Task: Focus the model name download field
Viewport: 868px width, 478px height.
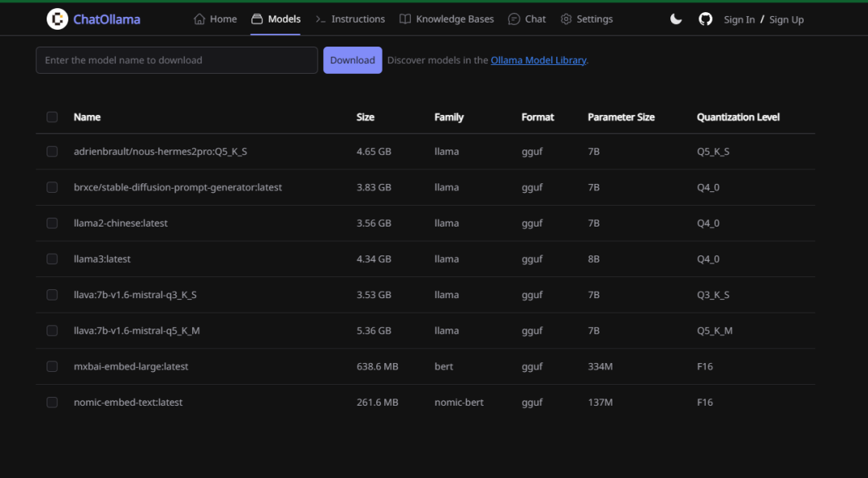Action: 177,60
